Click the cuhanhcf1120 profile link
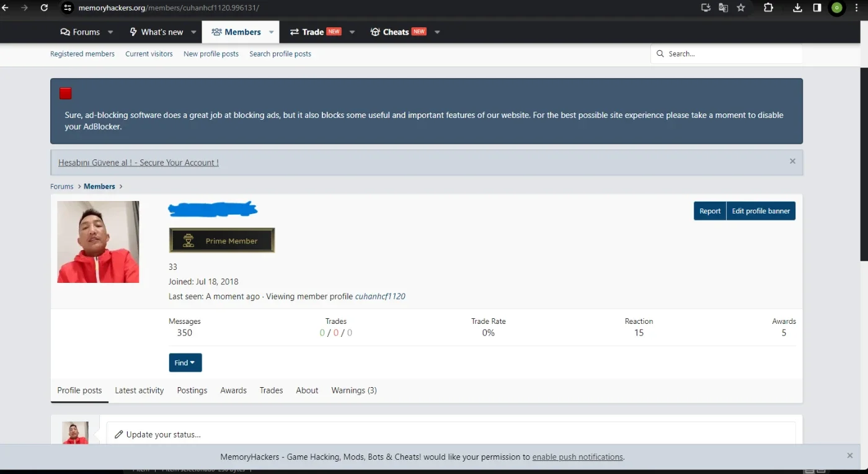Screen dimensions: 868x474 380,297
